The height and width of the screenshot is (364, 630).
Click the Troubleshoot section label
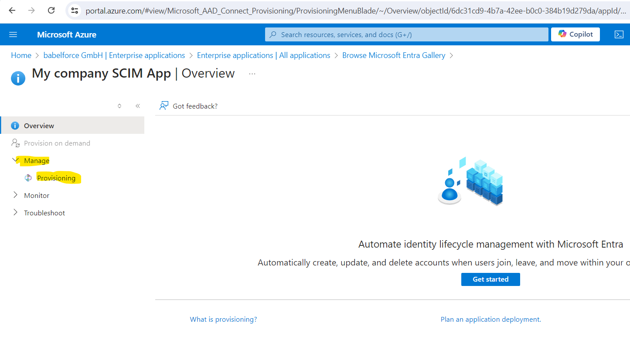pyautogui.click(x=44, y=213)
